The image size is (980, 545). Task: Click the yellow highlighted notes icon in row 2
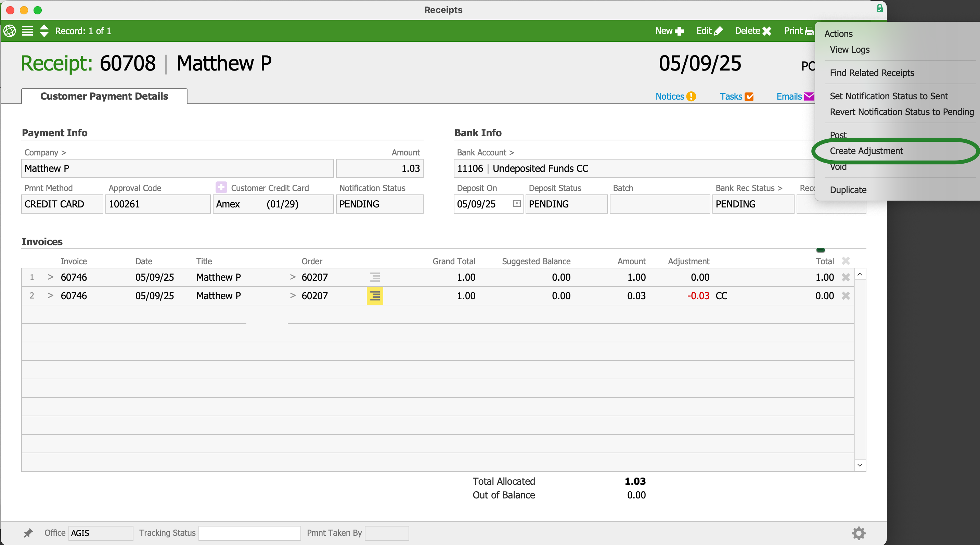375,296
